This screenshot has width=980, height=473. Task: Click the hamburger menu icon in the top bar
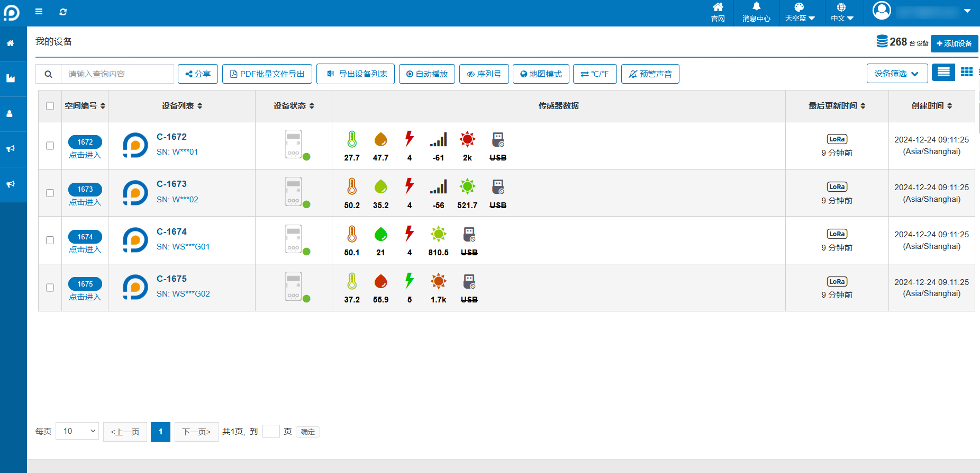point(39,12)
